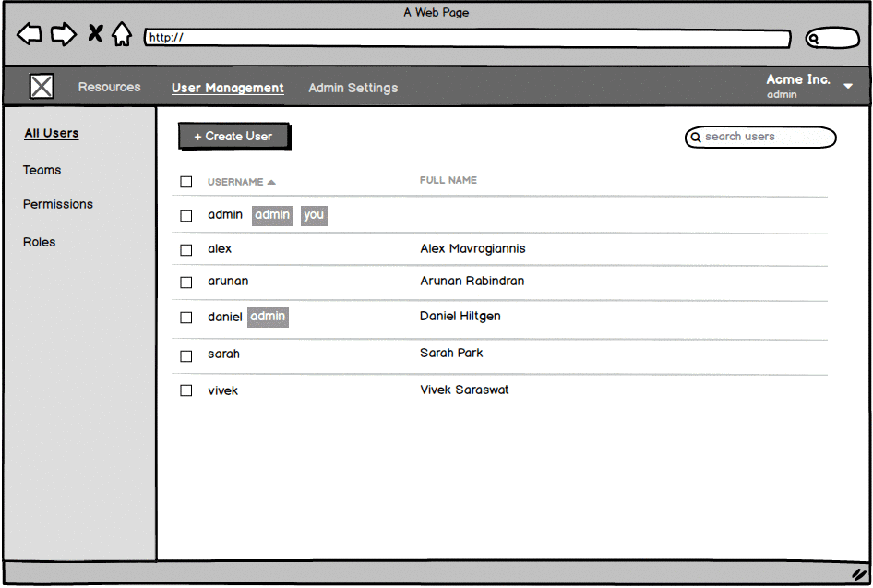Image resolution: width=873 pixels, height=588 pixels.
Task: Focus the http:// address bar
Action: 467,38
